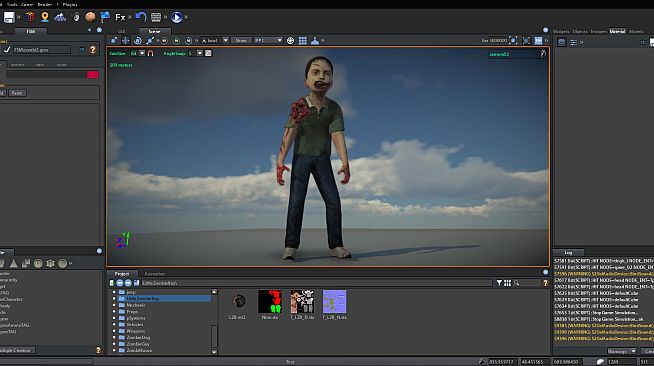Image resolution: width=654 pixels, height=366 pixels.
Task: Expand the LittleZombieBoy folder
Action: [x=114, y=299]
